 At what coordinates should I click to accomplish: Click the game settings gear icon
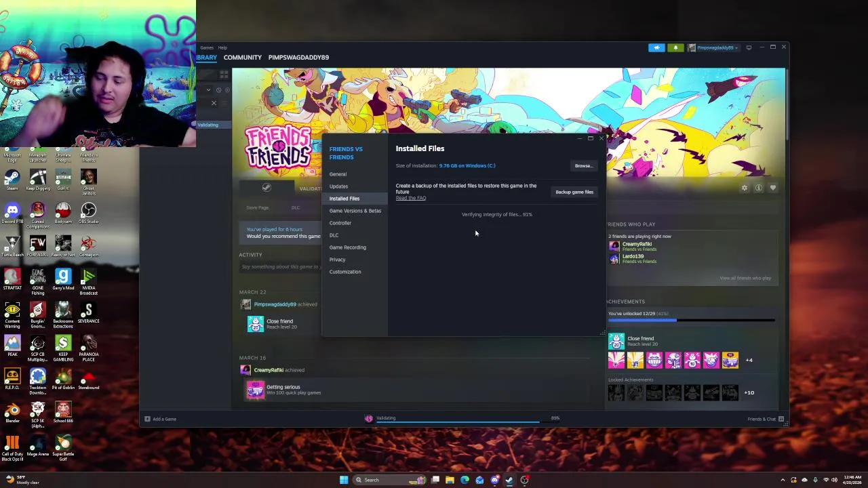(x=745, y=188)
